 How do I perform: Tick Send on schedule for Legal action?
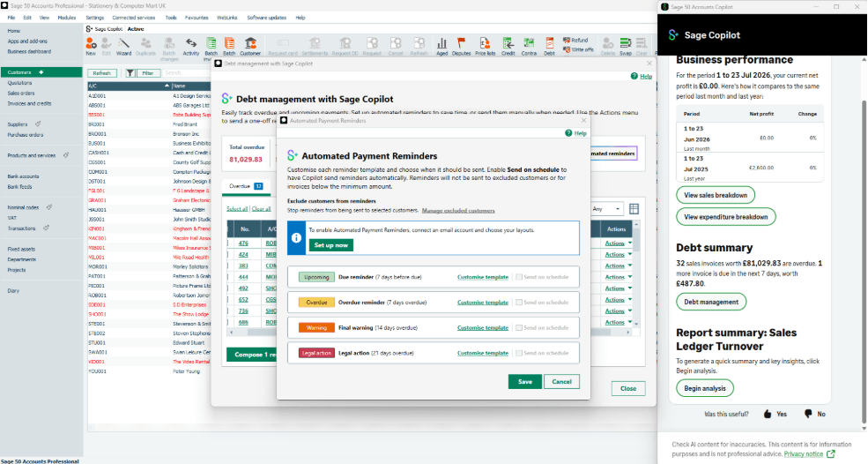point(519,353)
